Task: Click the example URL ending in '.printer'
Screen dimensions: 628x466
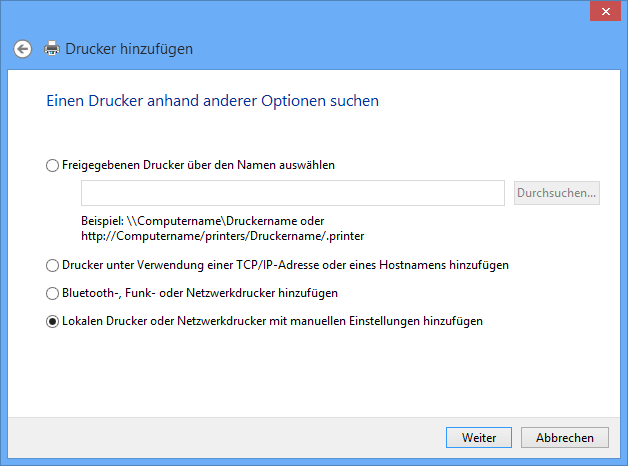Action: point(223,236)
